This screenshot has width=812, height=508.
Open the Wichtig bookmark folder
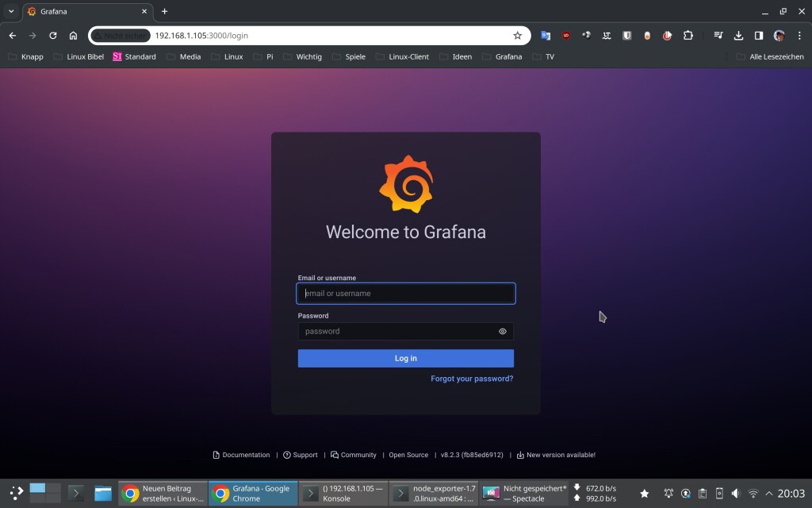[x=303, y=56]
